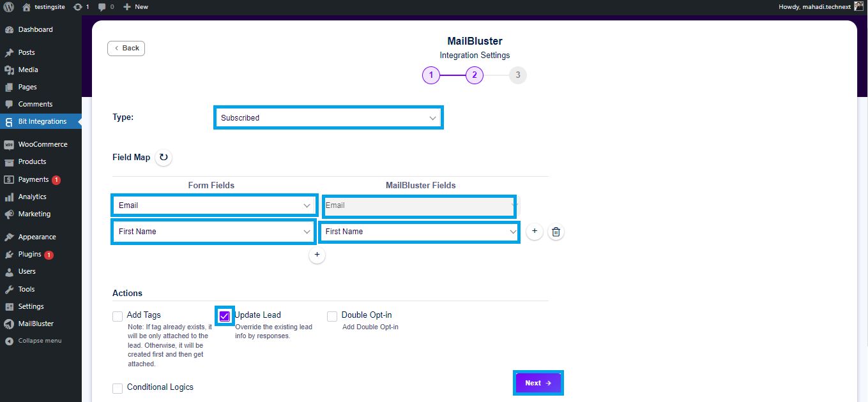Open the testingsite home icon link

point(26,6)
